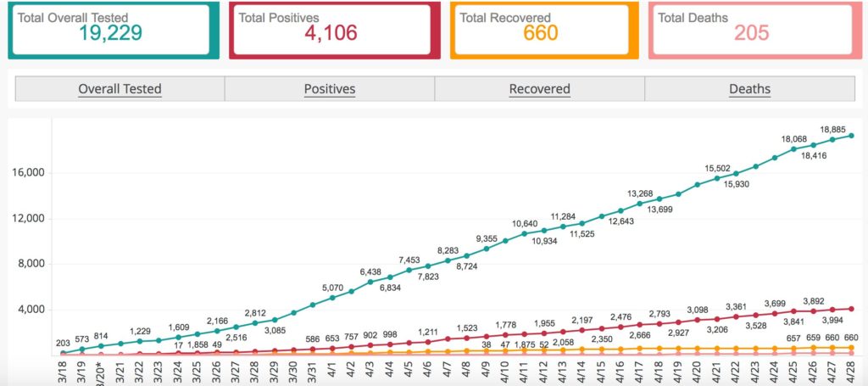The image size is (868, 386).
Task: Select the 5,070 tested data point
Action: [x=332, y=298]
